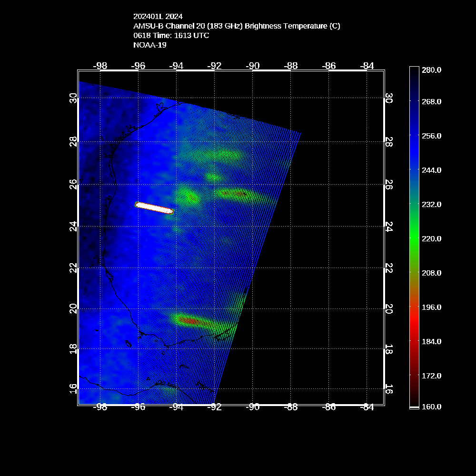Select the green blob just northeast of white marker
Image resolution: width=476 pixels, height=476 pixels.
(x=190, y=196)
